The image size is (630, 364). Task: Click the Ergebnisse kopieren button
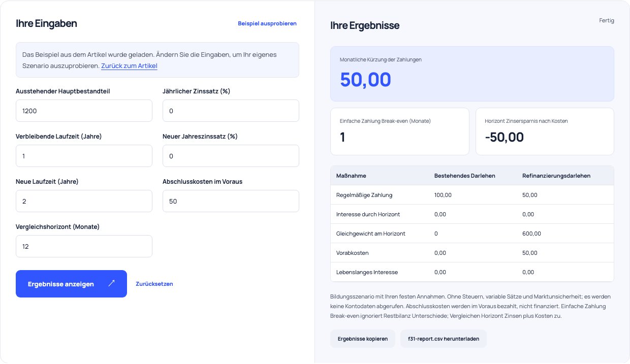(363, 339)
